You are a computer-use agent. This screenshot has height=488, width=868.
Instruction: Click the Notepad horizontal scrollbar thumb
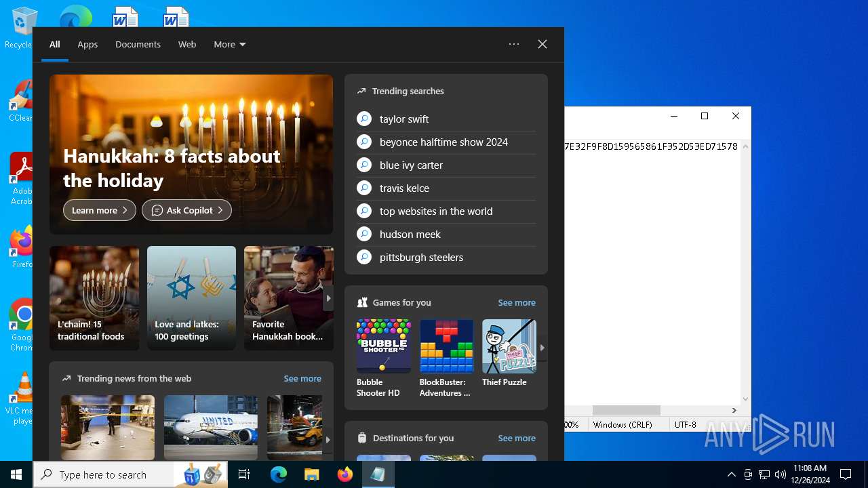click(x=626, y=410)
